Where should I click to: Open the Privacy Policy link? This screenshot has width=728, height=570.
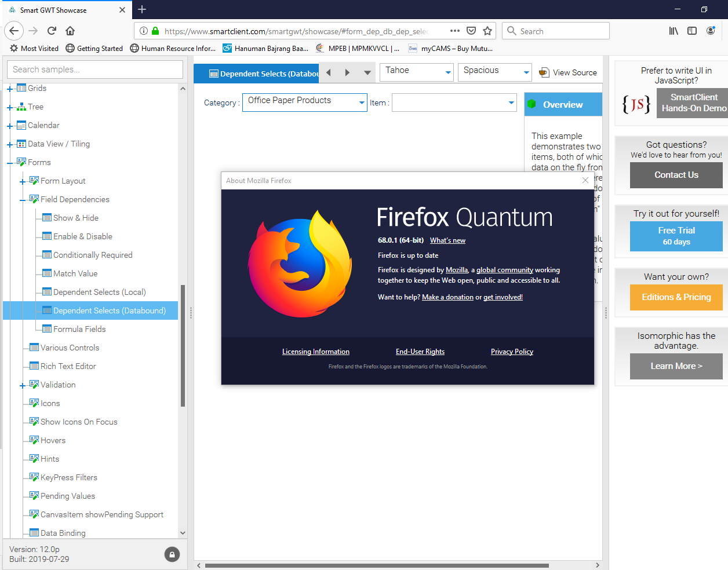[512, 352]
